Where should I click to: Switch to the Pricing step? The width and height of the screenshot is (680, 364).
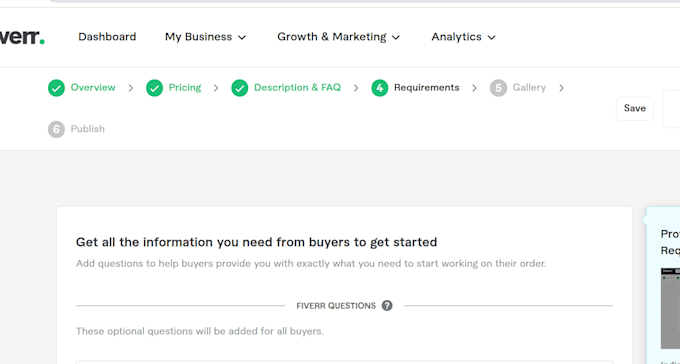(x=185, y=88)
